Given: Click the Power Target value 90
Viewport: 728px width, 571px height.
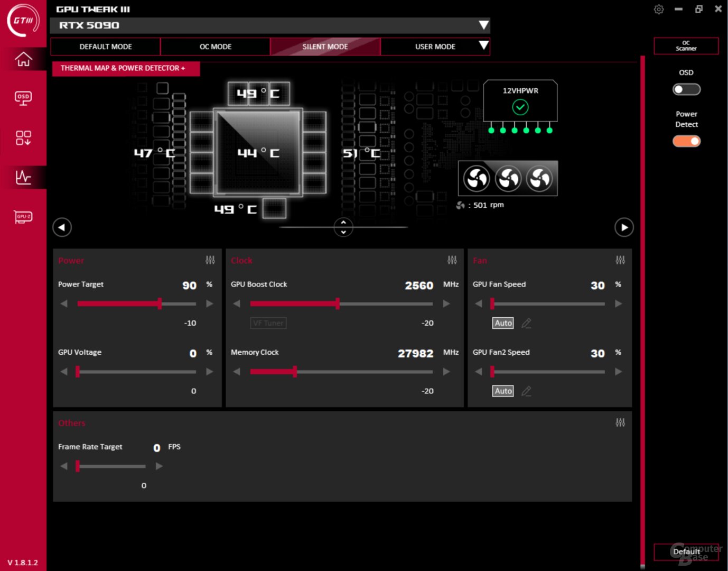Looking at the screenshot, I should click(x=189, y=285).
